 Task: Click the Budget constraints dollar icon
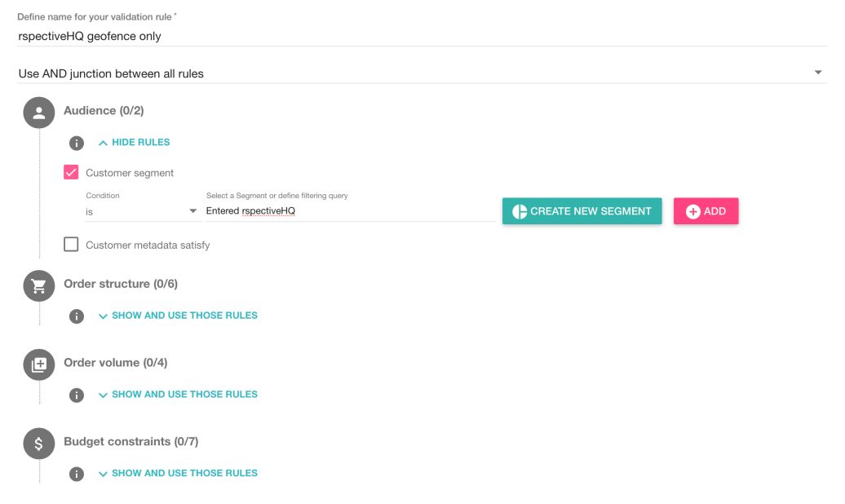[39, 444]
